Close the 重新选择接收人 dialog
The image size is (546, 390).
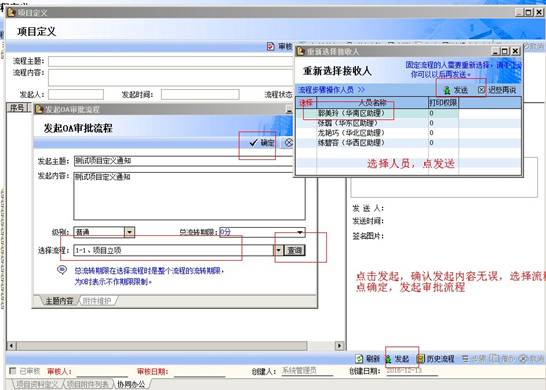pyautogui.click(x=516, y=52)
